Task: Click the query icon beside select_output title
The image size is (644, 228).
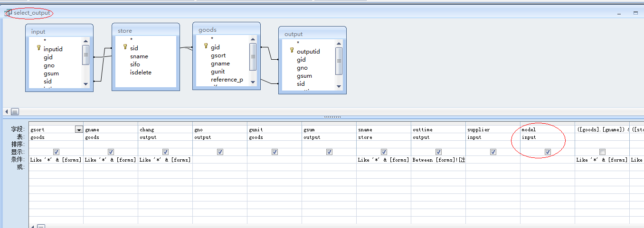Action: tap(8, 13)
